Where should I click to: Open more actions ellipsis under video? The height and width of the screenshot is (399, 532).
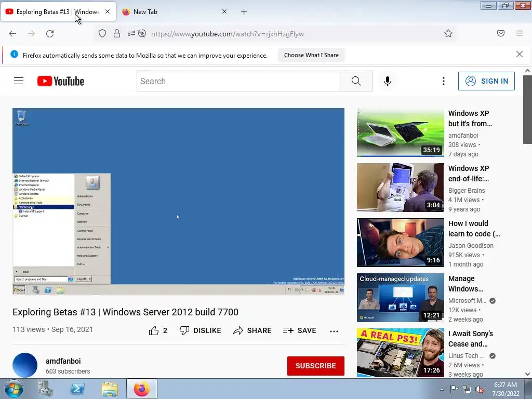[334, 331]
